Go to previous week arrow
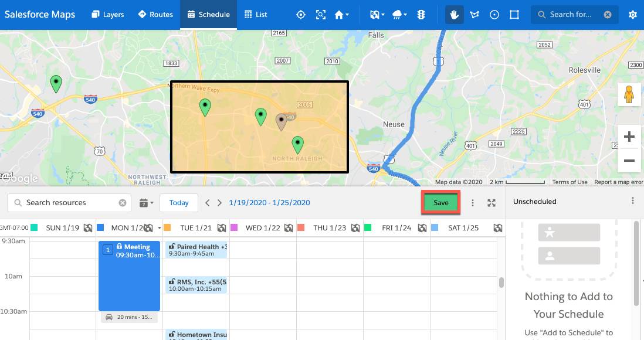The height and width of the screenshot is (340, 644). tap(208, 203)
